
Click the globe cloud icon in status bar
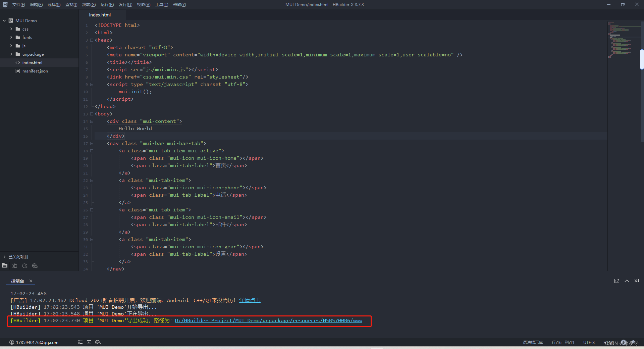[x=98, y=342]
